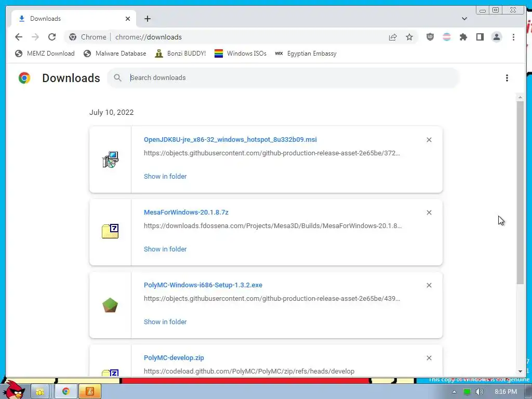Click the fdossena.com Mesa3D source URL

(x=273, y=225)
